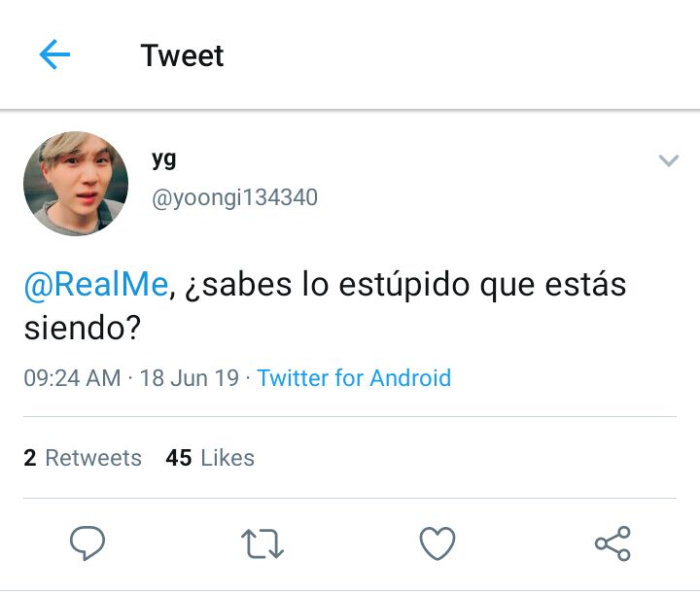Open the Twitter for Android source link
Viewport: 700px width, 595px height.
click(354, 378)
